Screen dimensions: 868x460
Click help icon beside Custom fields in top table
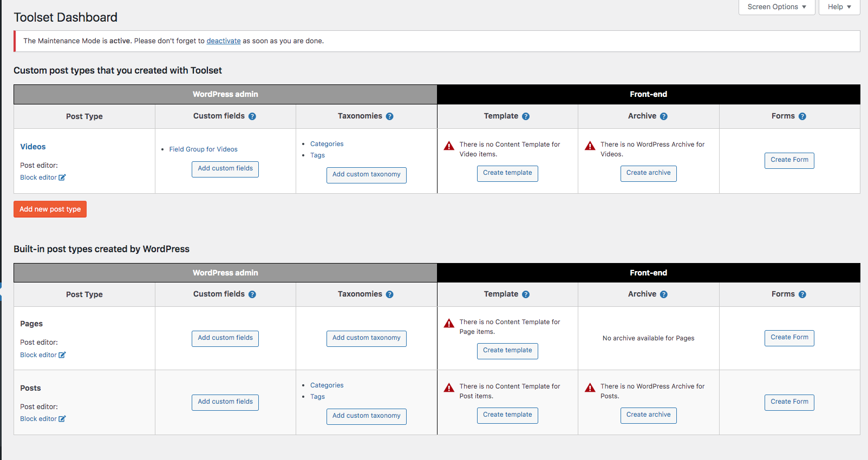(x=252, y=116)
